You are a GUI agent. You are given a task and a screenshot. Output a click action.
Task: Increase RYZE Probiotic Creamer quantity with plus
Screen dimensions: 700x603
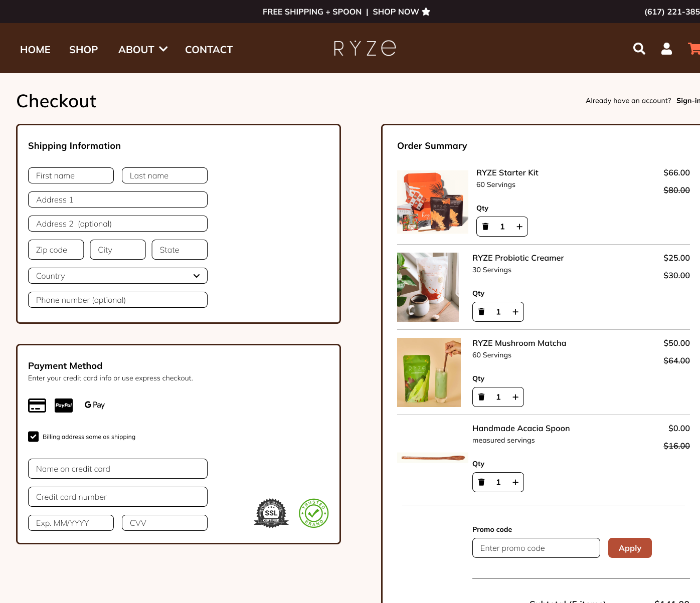[515, 312]
